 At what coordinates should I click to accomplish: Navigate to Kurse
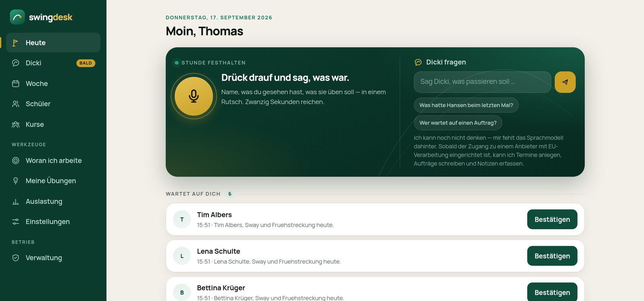(x=53, y=125)
